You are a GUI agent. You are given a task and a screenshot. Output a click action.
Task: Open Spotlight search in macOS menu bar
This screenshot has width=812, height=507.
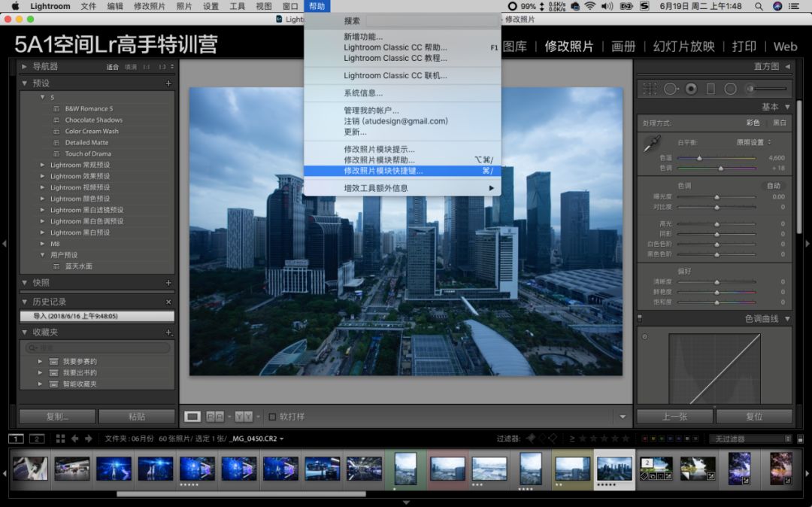759,6
